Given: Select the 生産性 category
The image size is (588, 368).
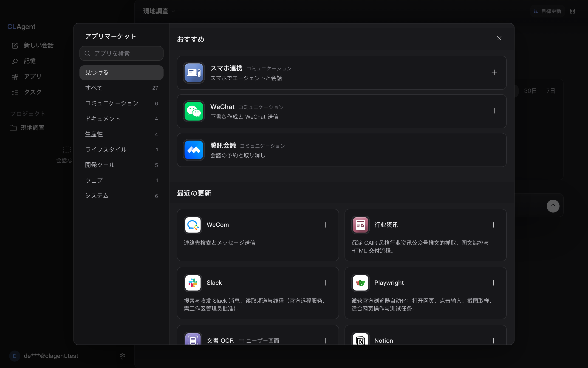Looking at the screenshot, I should pos(122,134).
